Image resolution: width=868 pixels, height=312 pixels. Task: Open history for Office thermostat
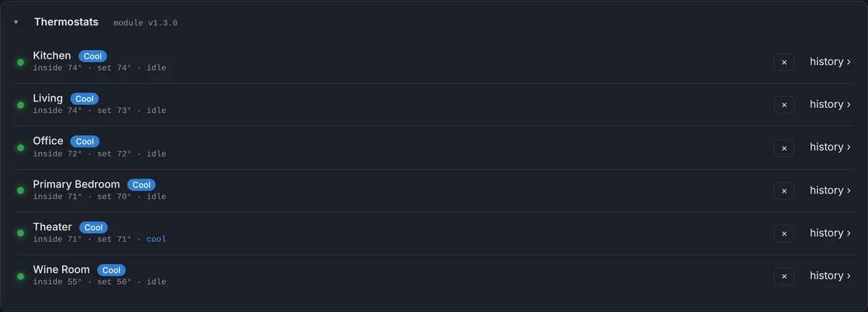pos(830,147)
